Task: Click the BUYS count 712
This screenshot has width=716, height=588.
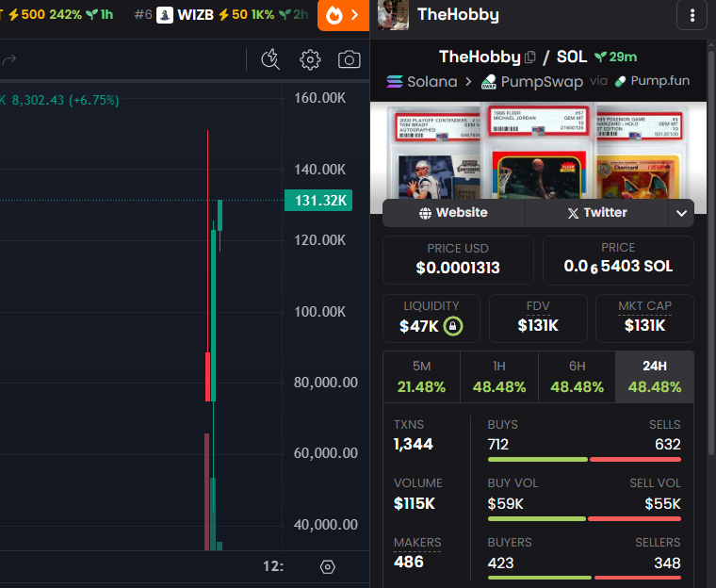Action: [497, 444]
